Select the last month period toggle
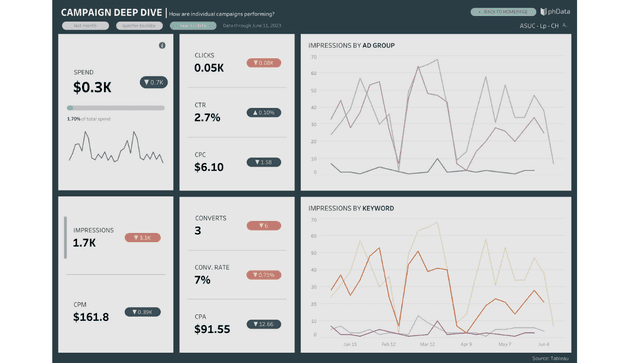This screenshot has width=640, height=363. 85,26
